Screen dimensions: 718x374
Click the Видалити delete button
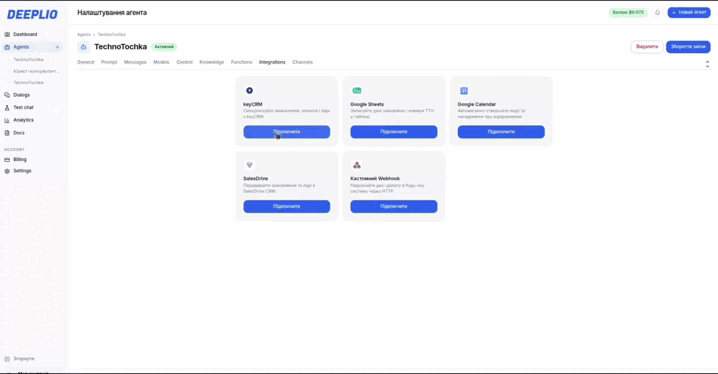point(647,47)
